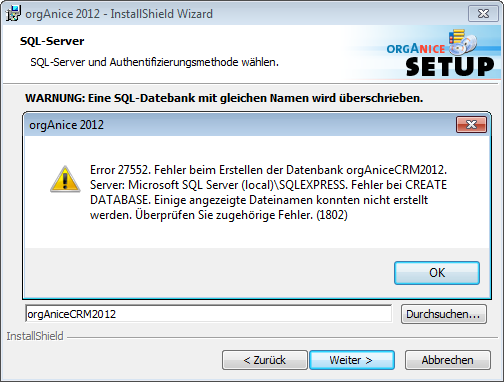This screenshot has width=504, height=382.
Task: Go back with the < Zurück button
Action: pyautogui.click(x=265, y=360)
